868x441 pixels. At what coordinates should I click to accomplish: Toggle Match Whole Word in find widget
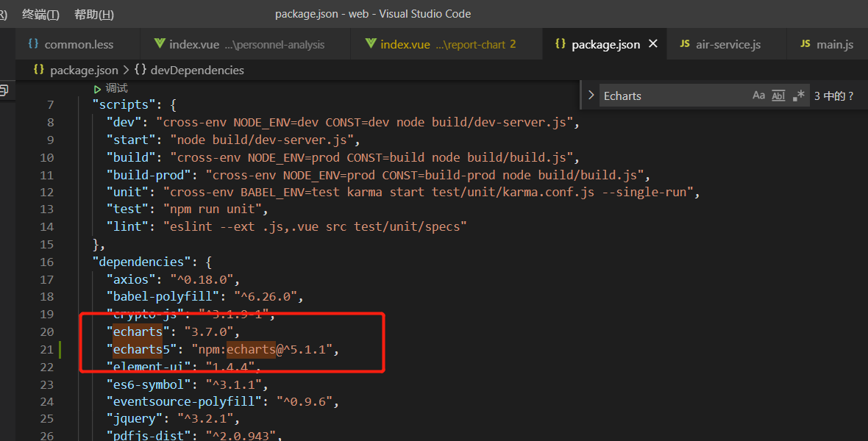pos(778,96)
